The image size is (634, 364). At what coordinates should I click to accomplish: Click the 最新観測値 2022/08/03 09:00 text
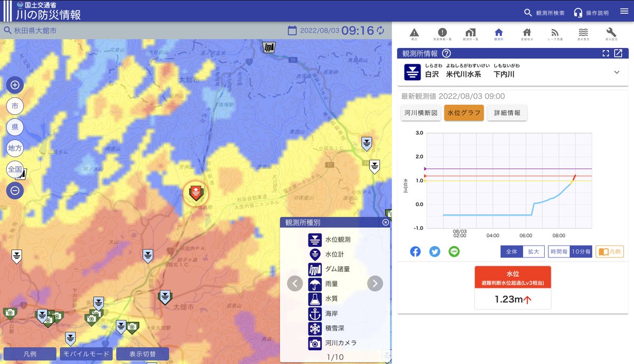pos(453,96)
